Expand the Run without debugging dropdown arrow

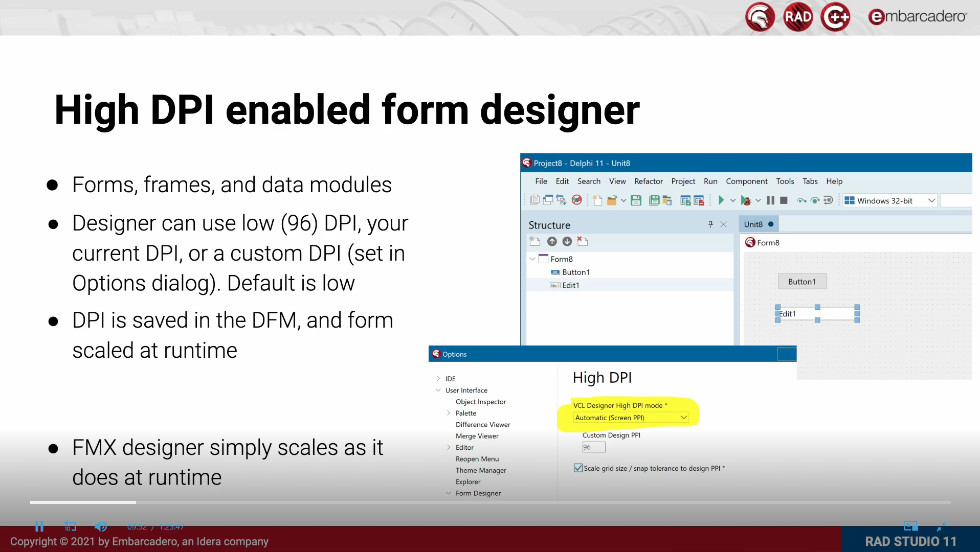tap(733, 200)
